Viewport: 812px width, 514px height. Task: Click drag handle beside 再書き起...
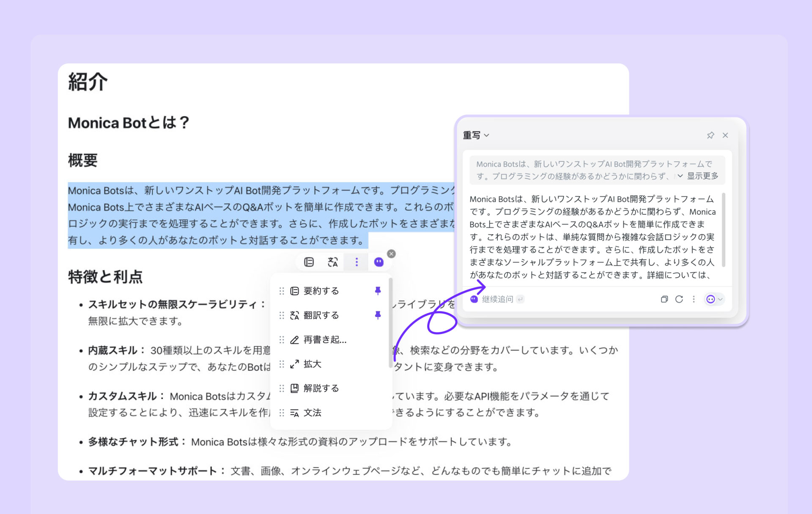click(x=282, y=340)
